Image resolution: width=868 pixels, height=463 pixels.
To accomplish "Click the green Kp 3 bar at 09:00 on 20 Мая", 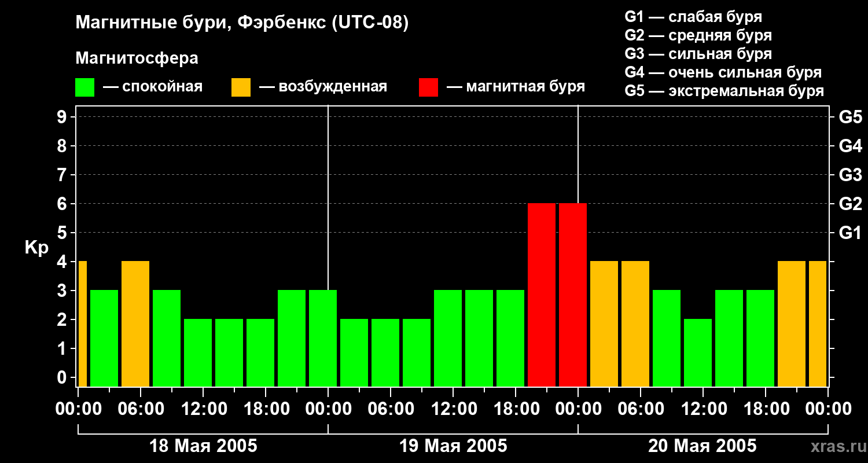I will [667, 338].
